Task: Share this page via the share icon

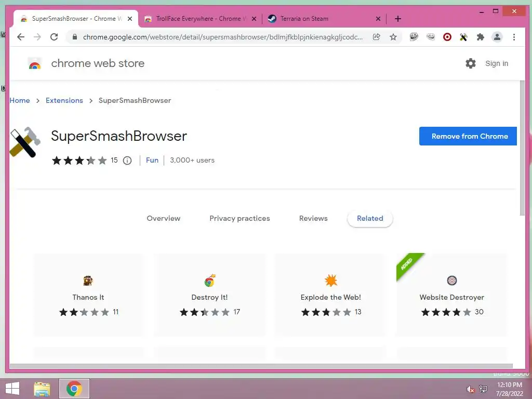Action: [x=376, y=37]
